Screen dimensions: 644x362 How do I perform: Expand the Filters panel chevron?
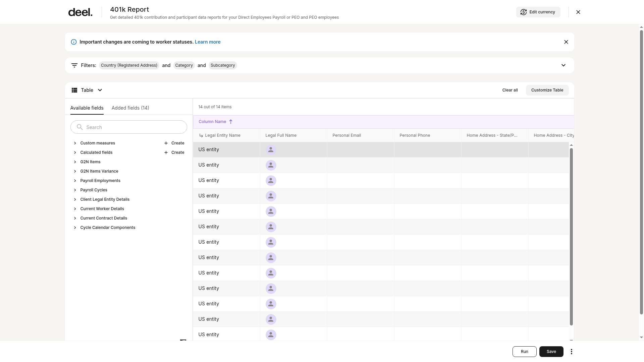(x=563, y=65)
